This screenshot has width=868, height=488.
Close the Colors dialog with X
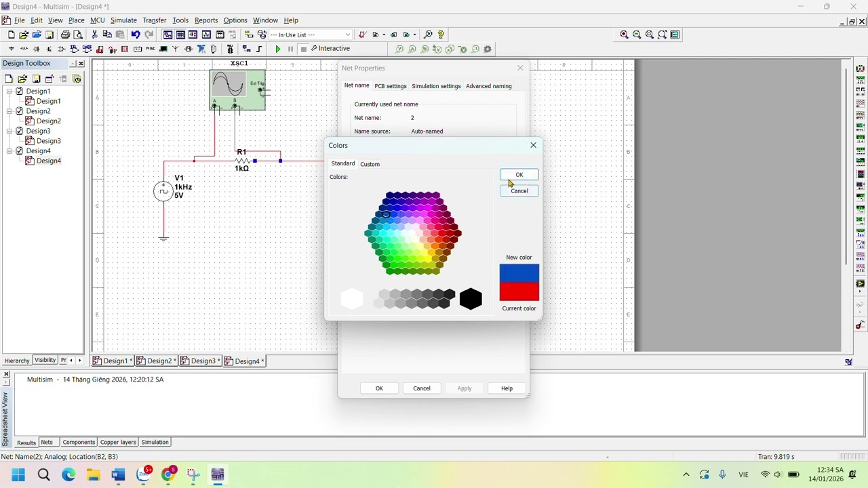tap(533, 145)
